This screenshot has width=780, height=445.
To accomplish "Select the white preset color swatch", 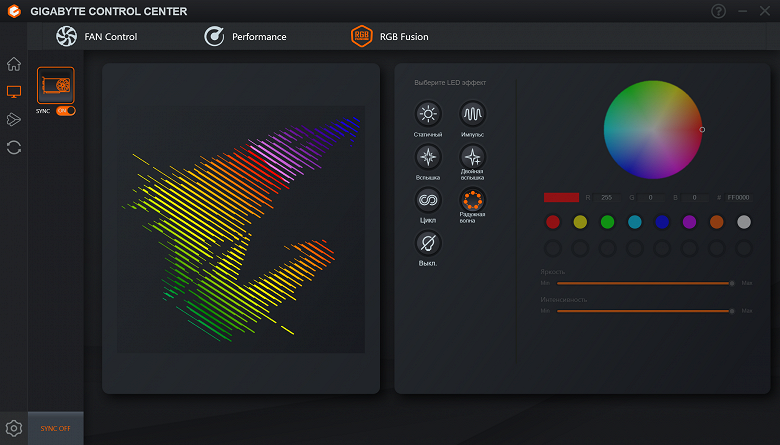I will point(744,222).
